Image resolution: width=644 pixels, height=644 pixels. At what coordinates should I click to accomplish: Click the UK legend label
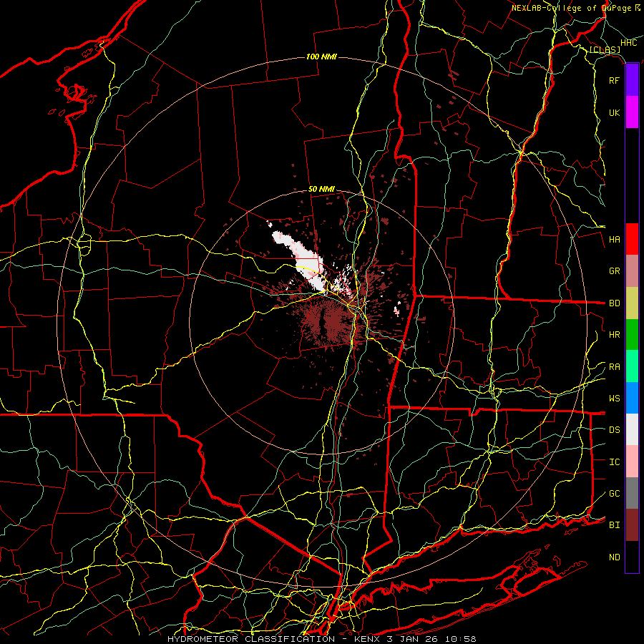coord(615,112)
